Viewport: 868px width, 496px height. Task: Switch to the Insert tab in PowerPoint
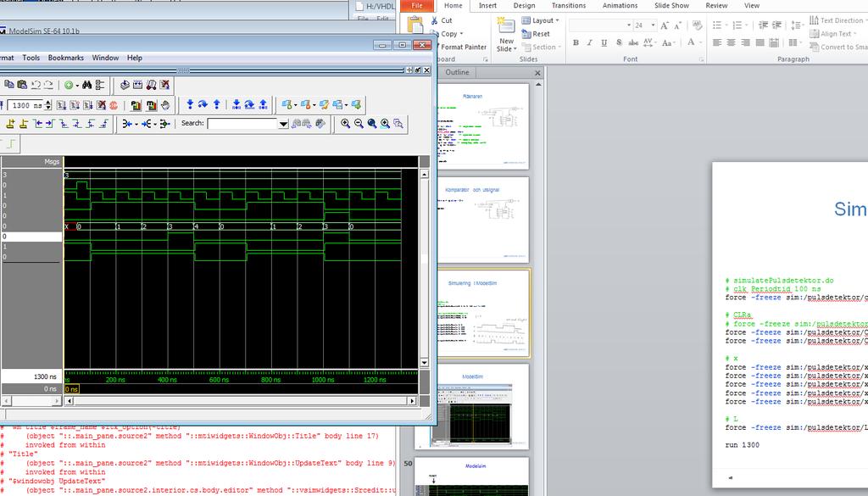click(487, 6)
